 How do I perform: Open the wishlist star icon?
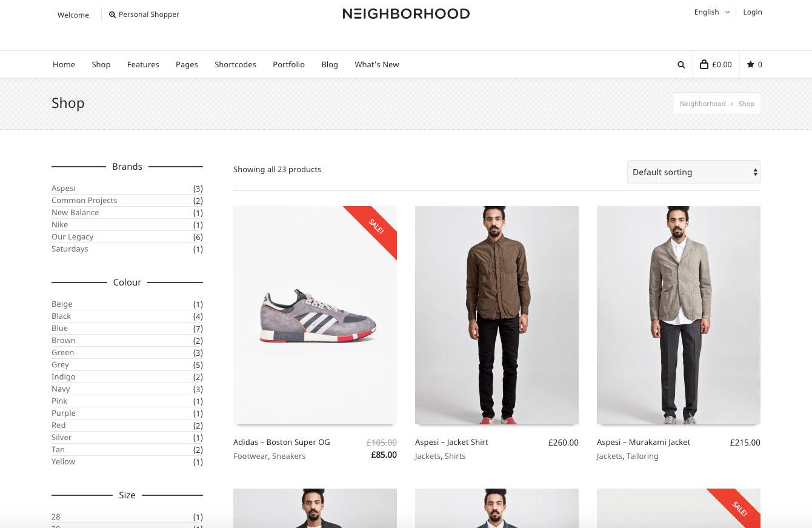(x=751, y=64)
